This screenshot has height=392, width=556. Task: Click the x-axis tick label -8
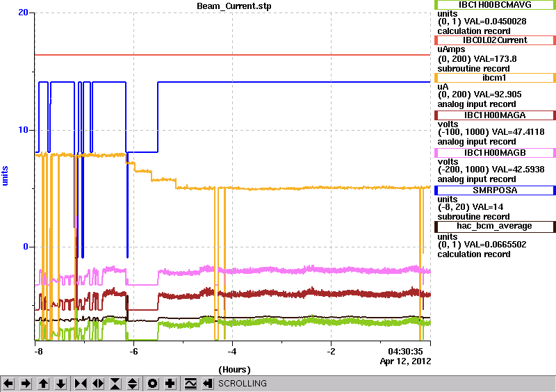coord(38,352)
